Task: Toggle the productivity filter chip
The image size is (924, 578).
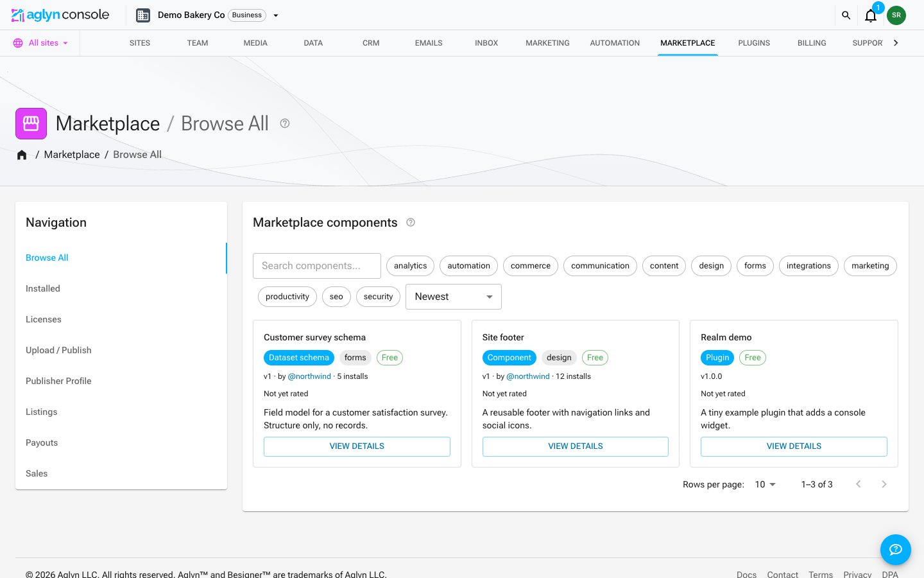Action: [287, 297]
